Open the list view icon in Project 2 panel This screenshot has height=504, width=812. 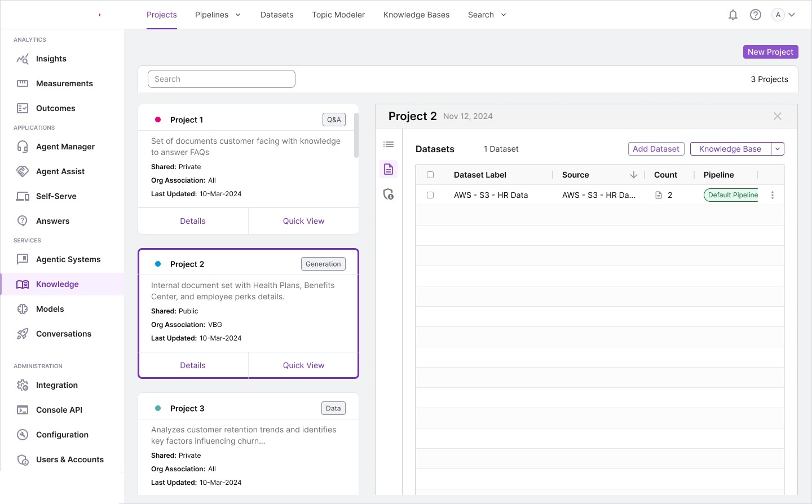tap(389, 145)
